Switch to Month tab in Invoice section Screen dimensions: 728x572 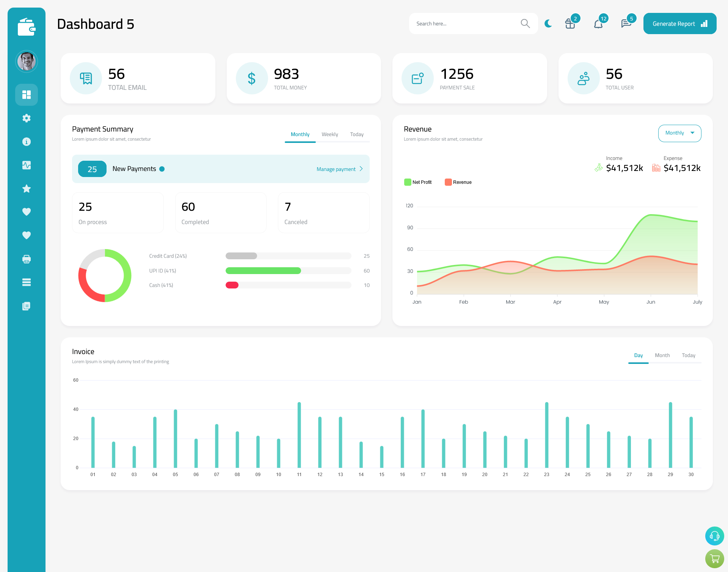[x=662, y=355]
